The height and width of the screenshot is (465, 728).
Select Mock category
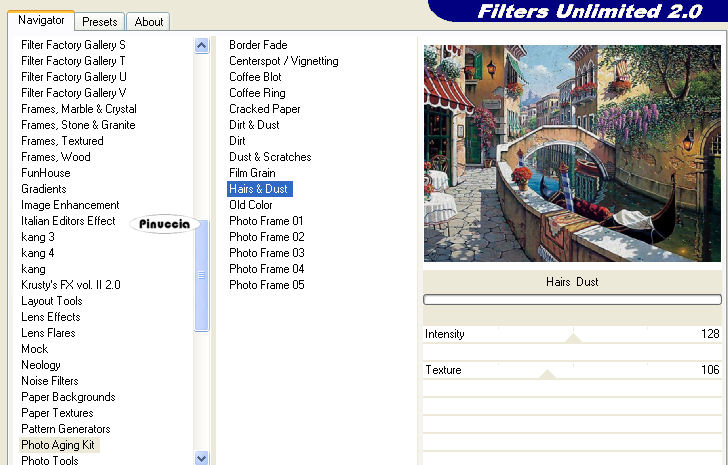[x=35, y=349]
